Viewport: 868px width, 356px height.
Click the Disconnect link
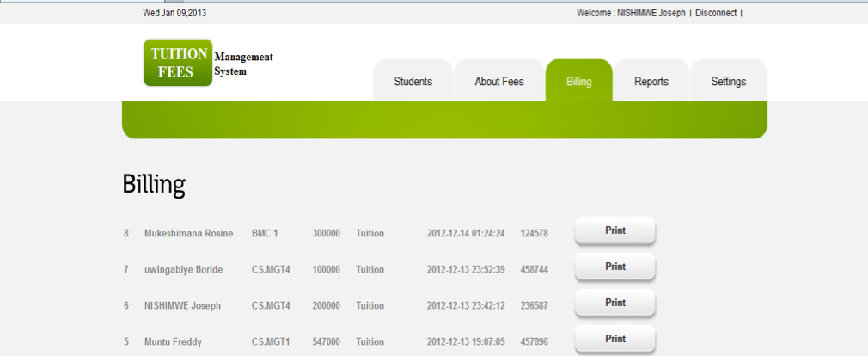point(716,13)
